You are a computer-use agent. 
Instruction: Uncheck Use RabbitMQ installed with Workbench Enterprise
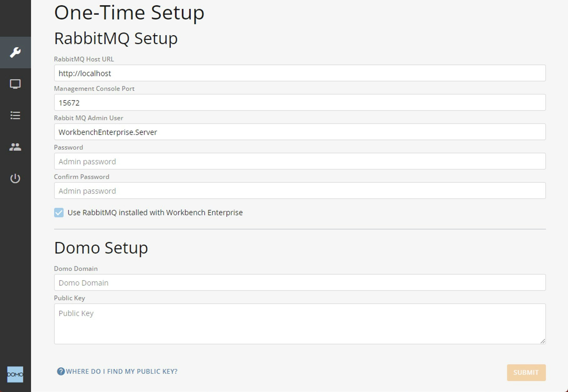(x=58, y=213)
